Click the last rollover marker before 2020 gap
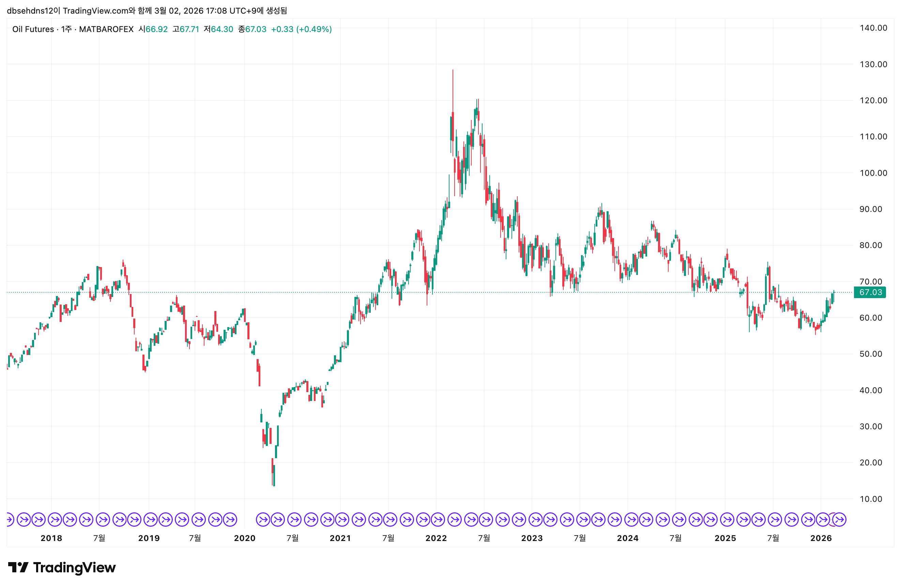The height and width of the screenshot is (588, 901). 230,520
